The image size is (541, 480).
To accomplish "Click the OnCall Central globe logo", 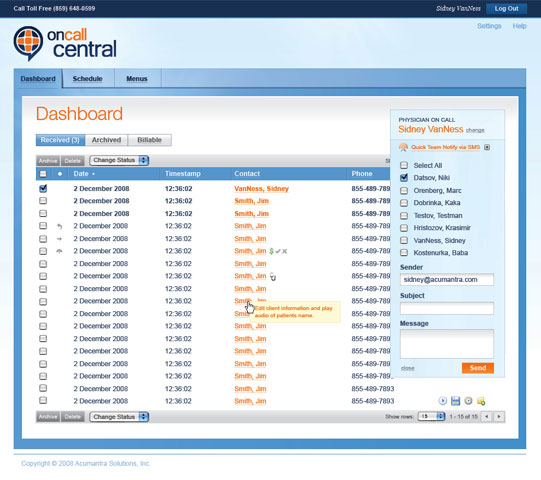I will pyautogui.click(x=28, y=43).
